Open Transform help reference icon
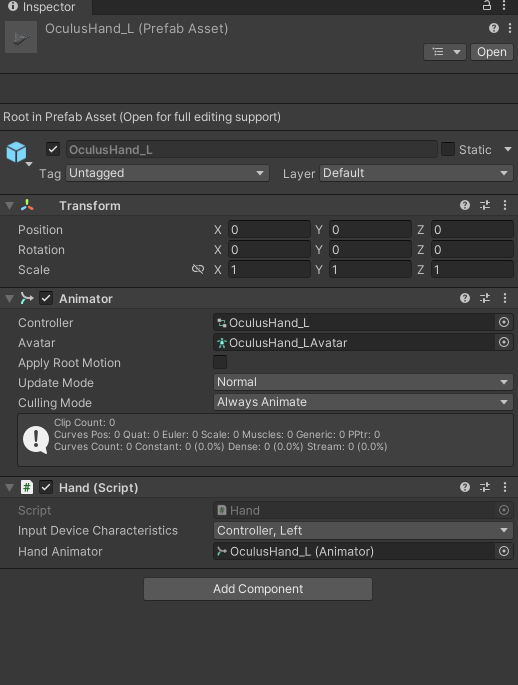Viewport: 518px width, 685px height. (465, 205)
